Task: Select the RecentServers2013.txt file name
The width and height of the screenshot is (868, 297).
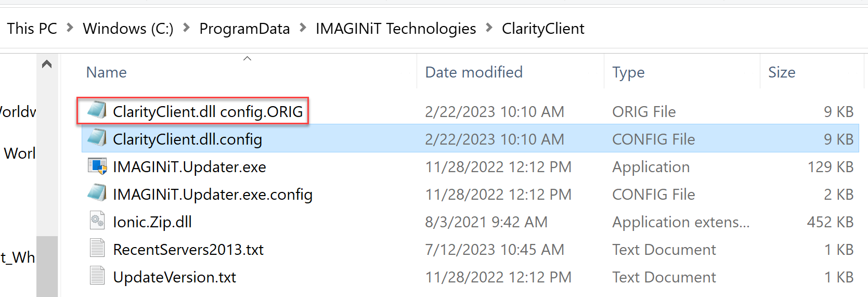Action: 188,250
